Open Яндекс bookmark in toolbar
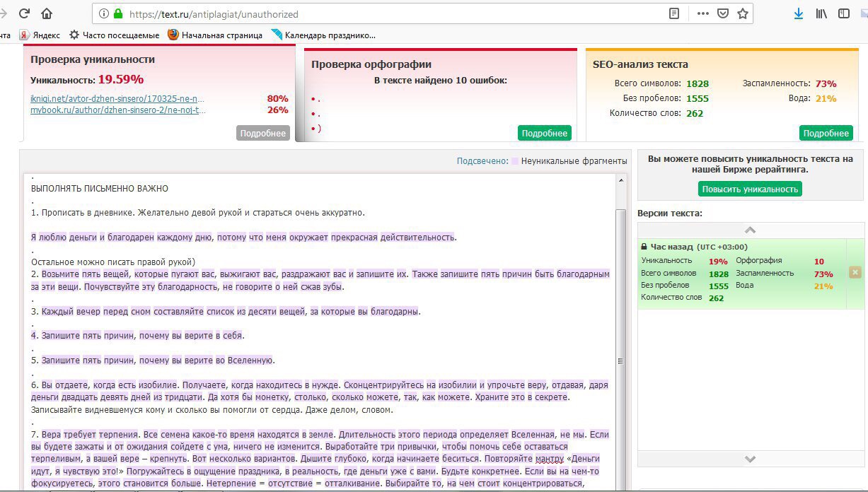868x492 pixels. point(41,35)
